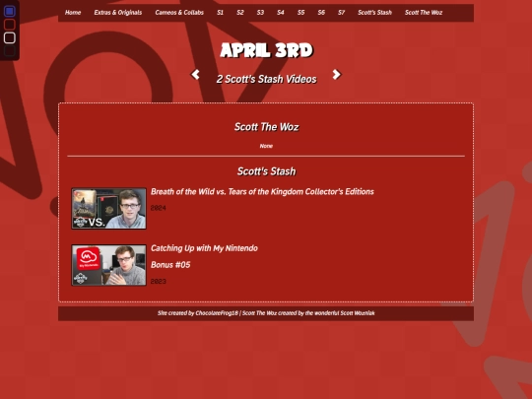Click the 2023 year text
532x399 pixels.
click(x=158, y=281)
